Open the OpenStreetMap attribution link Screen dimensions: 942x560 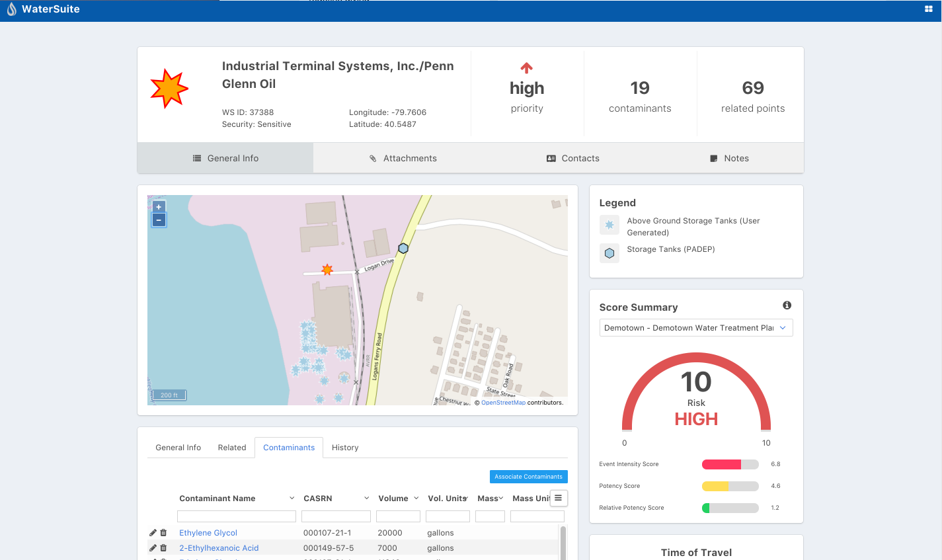pos(503,403)
